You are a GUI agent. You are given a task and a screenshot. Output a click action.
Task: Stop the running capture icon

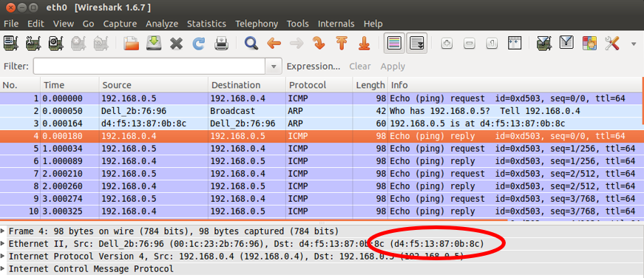pyautogui.click(x=78, y=43)
